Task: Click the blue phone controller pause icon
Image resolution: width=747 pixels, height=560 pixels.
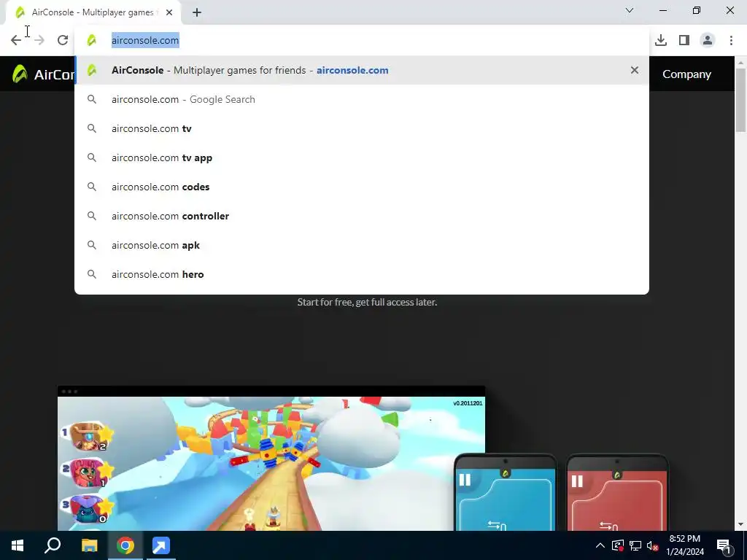Action: tap(465, 480)
